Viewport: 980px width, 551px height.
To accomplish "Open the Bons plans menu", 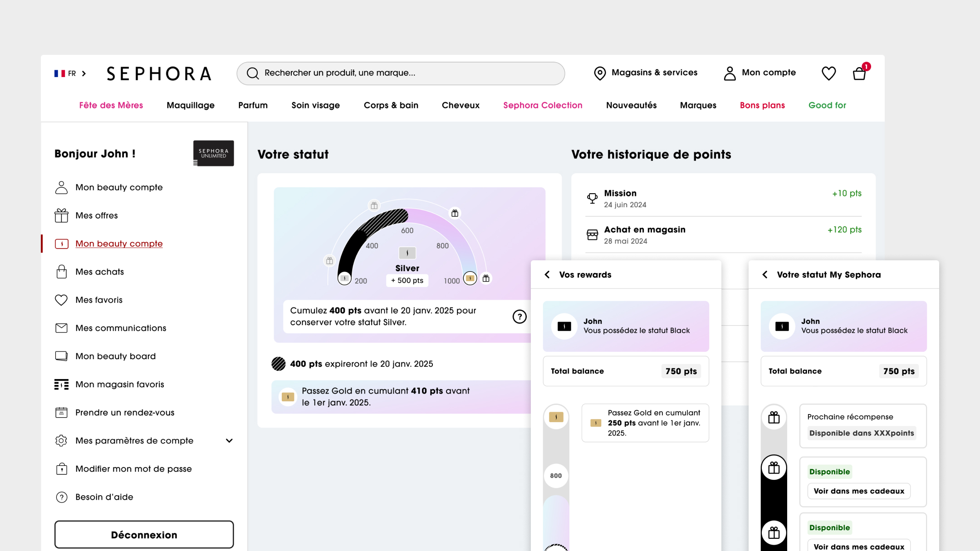I will pyautogui.click(x=762, y=105).
